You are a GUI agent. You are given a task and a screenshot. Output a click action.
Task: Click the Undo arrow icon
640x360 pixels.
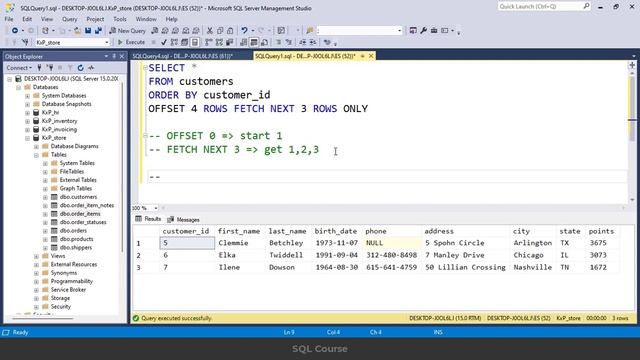(x=244, y=31)
